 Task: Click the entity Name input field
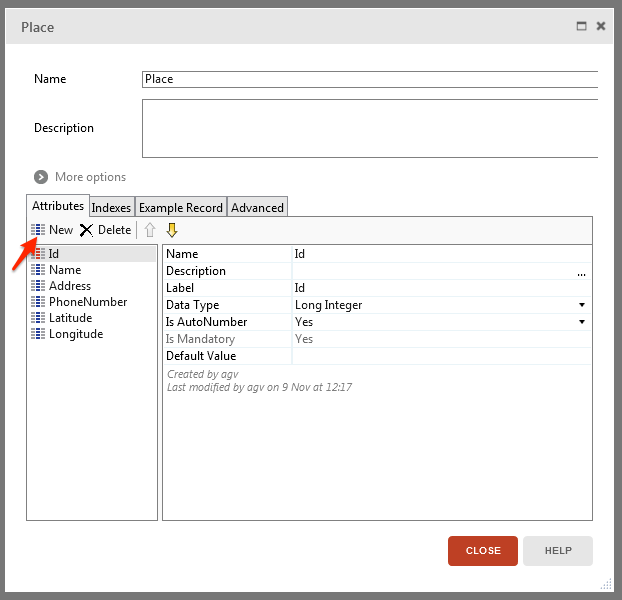click(370, 79)
